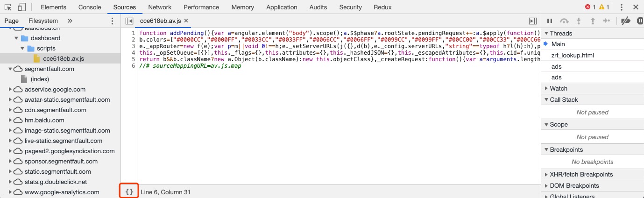Show more navigator tabs chevron

(70, 21)
